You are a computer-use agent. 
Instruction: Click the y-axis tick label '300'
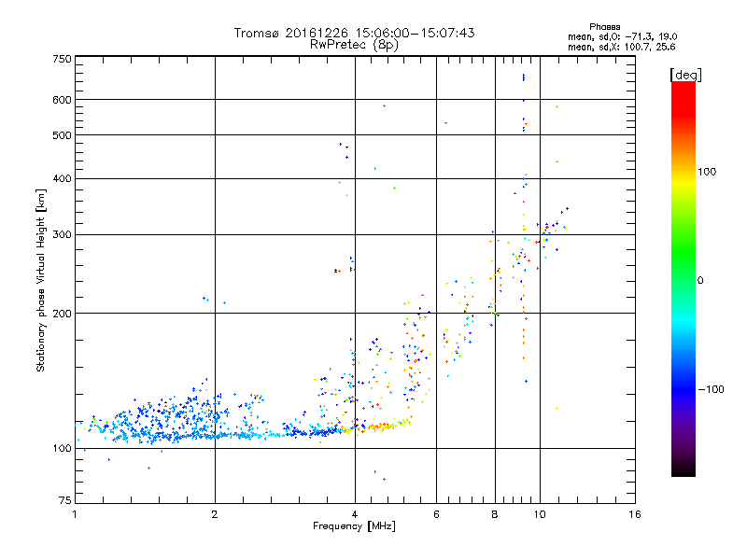pos(62,235)
